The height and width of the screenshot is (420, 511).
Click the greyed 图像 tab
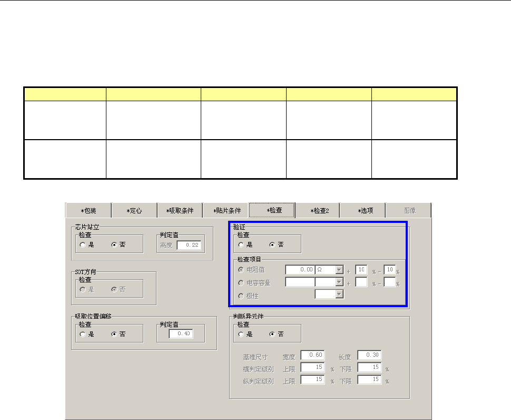410,210
